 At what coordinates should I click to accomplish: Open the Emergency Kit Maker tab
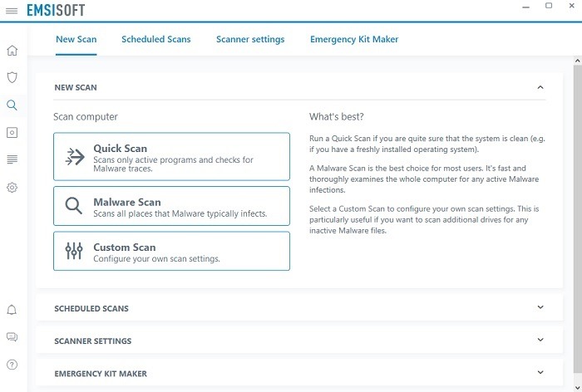(354, 39)
